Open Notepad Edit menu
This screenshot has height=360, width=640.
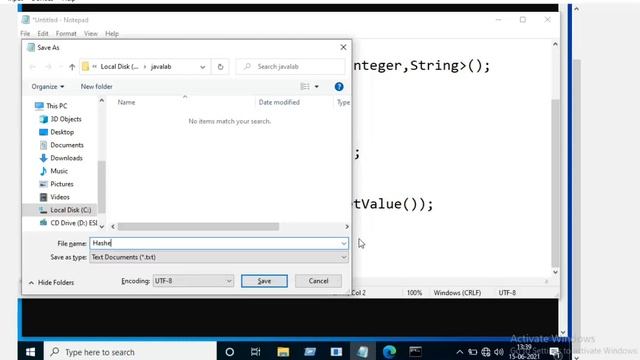click(x=43, y=34)
